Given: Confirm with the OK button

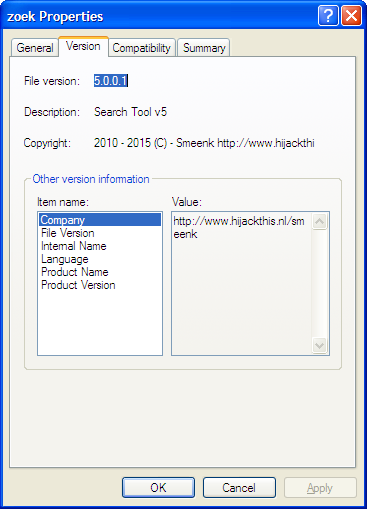Looking at the screenshot, I should 158,488.
